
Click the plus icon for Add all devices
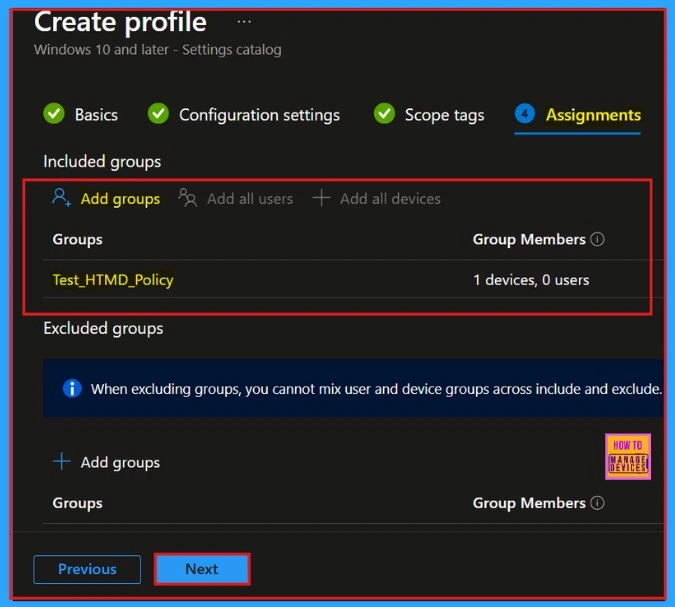[x=322, y=198]
